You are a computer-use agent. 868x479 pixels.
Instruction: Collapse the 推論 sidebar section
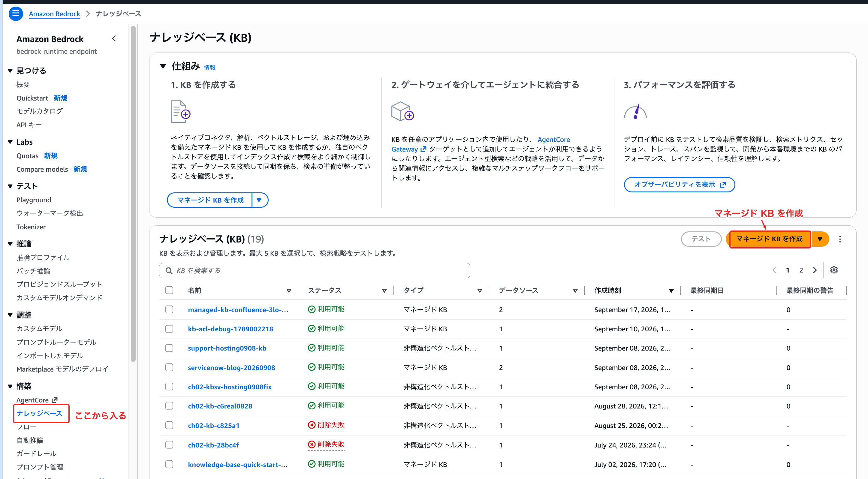tap(10, 244)
